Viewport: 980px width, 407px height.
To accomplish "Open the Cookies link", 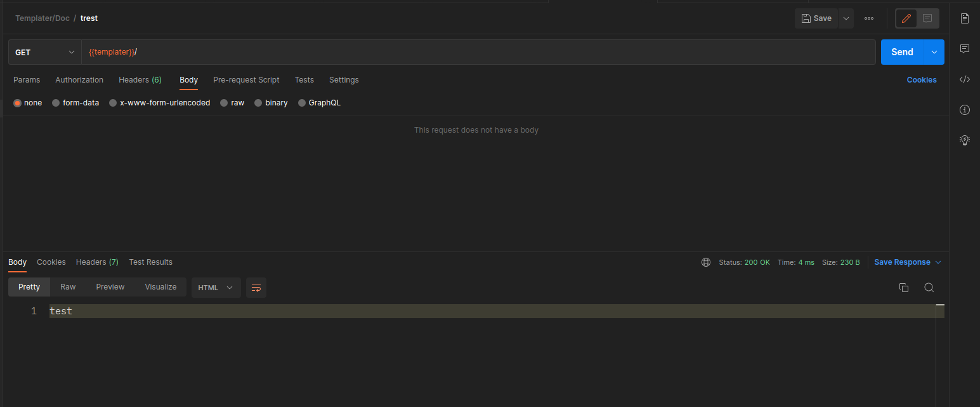I will [921, 80].
